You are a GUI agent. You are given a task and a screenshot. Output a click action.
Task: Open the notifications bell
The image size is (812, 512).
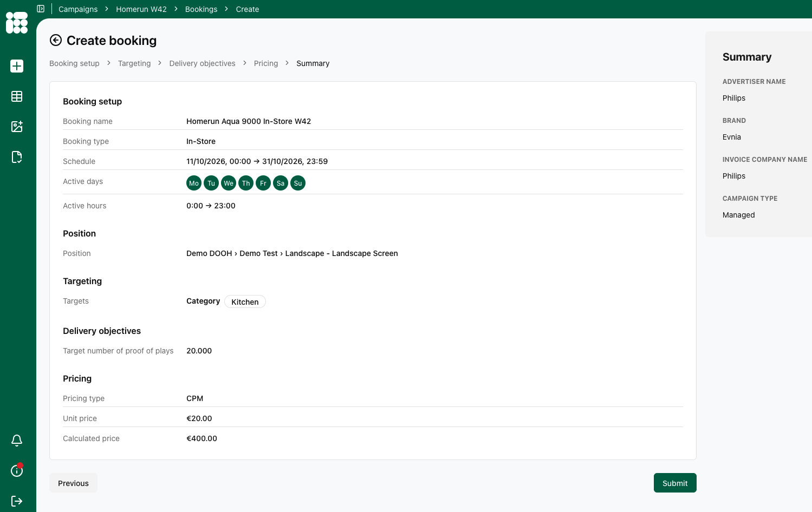pos(17,441)
